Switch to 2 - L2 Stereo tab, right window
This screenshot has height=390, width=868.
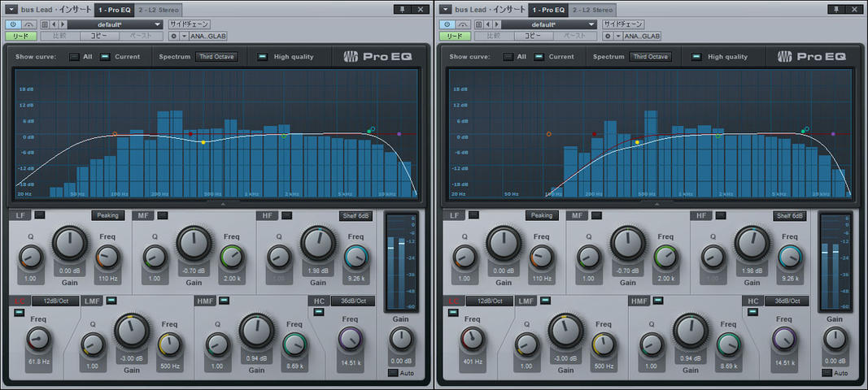tap(593, 10)
